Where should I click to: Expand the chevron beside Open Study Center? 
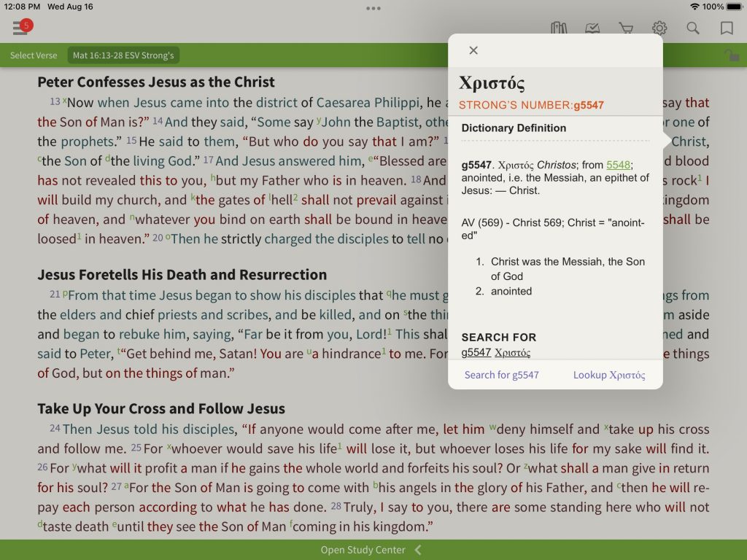pyautogui.click(x=418, y=550)
